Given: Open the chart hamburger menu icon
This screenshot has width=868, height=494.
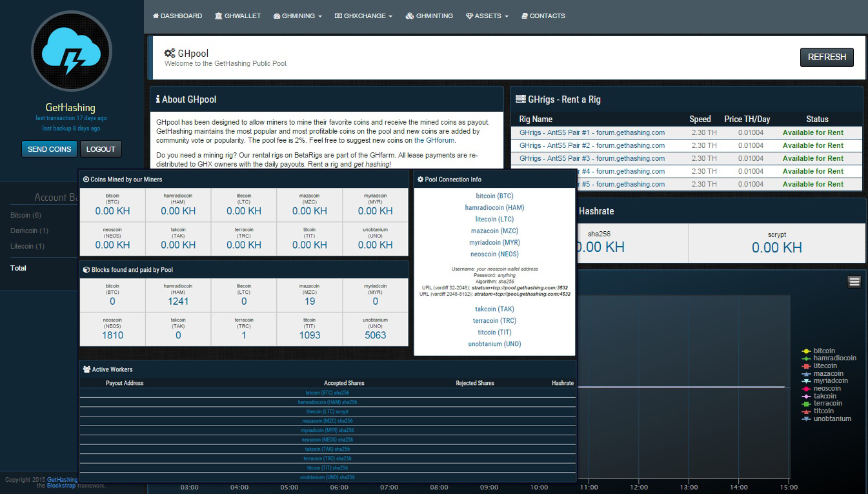Looking at the screenshot, I should [x=854, y=281].
